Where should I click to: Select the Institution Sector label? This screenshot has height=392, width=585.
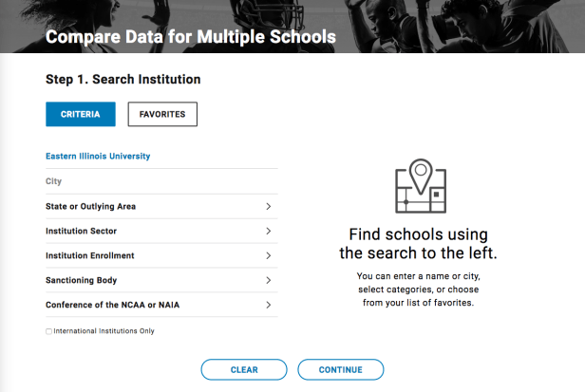(x=82, y=231)
